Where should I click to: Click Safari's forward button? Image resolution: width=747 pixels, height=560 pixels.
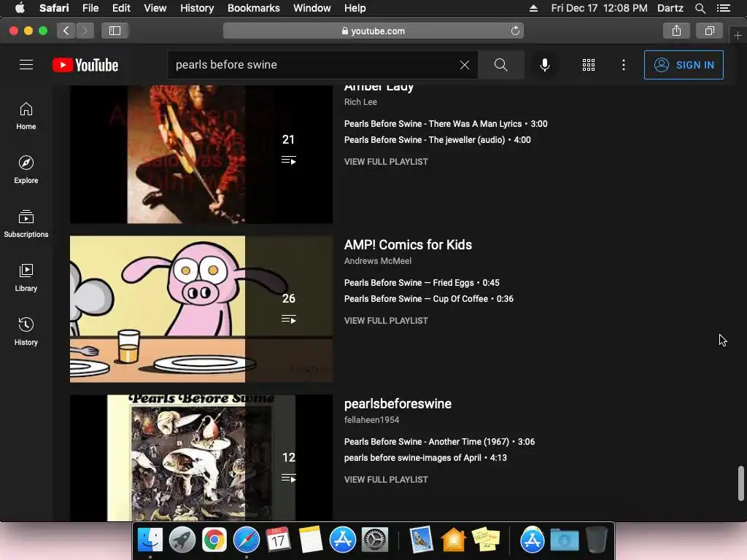[x=85, y=31]
